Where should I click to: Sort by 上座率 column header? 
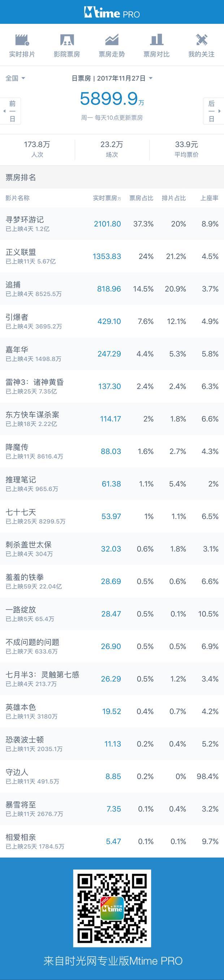pos(210,198)
